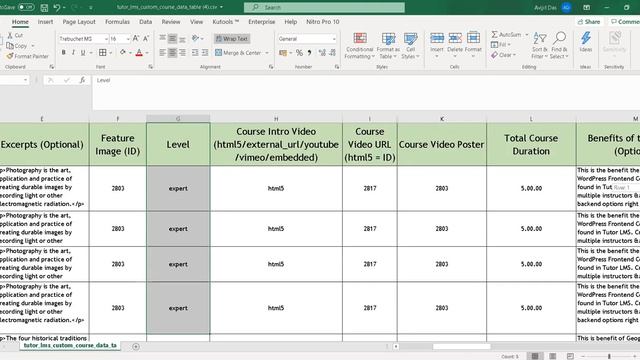Click the Fill Color bucket

click(123, 53)
